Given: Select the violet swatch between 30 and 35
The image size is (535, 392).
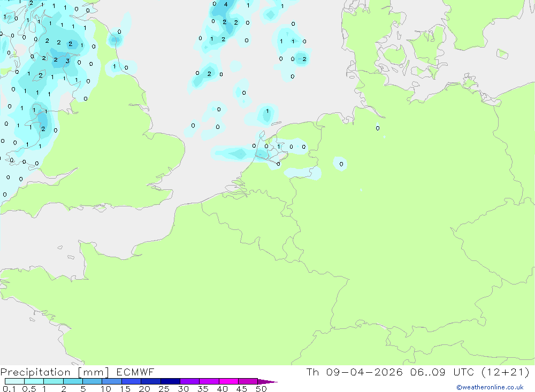Looking at the screenshot, I should pos(189,381).
